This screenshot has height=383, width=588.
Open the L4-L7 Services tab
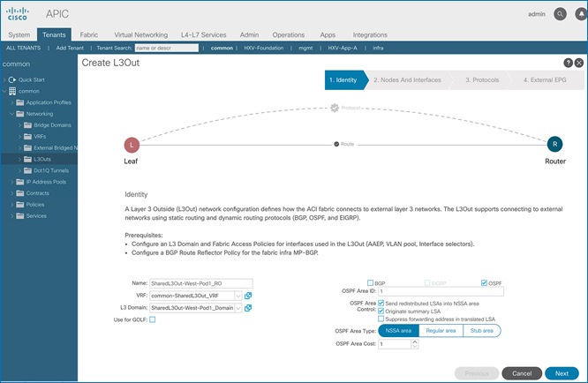[x=204, y=34]
